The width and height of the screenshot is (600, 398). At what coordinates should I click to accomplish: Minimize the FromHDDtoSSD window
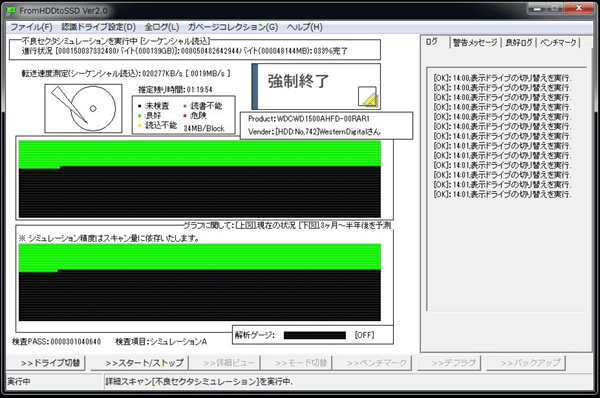click(538, 8)
